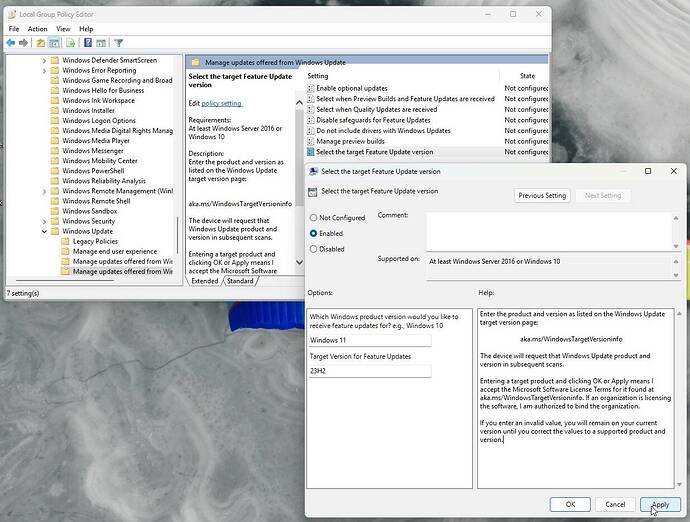The height and width of the screenshot is (522, 690).
Task: Expand the Windows Error Reporting node
Action: [44, 70]
